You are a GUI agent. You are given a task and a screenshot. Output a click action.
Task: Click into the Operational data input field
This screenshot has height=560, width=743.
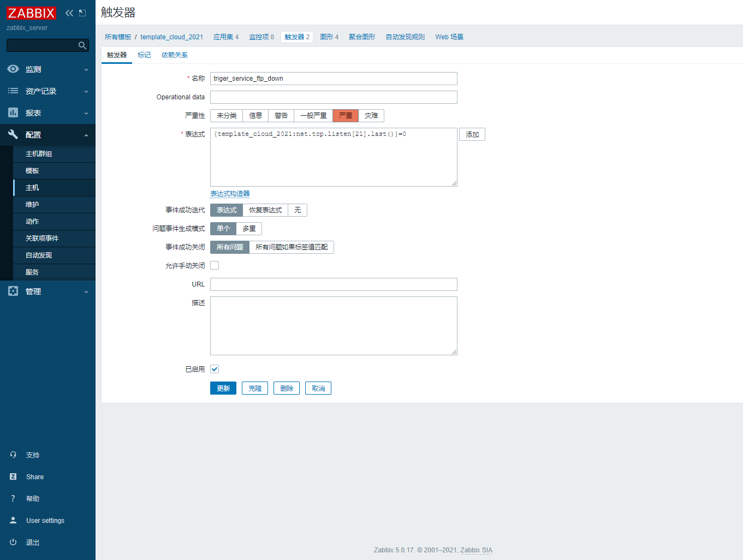tap(334, 97)
